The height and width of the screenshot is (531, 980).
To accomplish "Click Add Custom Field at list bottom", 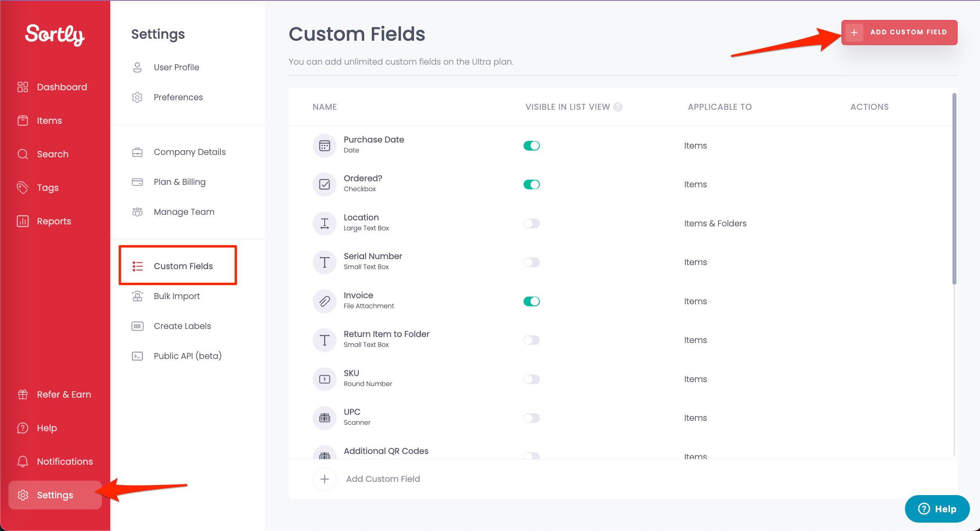I will point(383,479).
